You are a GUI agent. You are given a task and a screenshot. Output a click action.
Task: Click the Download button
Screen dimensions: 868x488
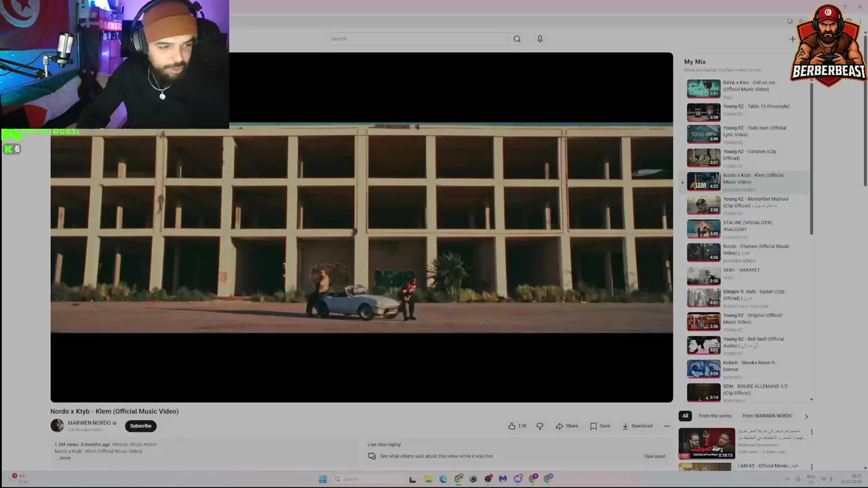pyautogui.click(x=637, y=426)
